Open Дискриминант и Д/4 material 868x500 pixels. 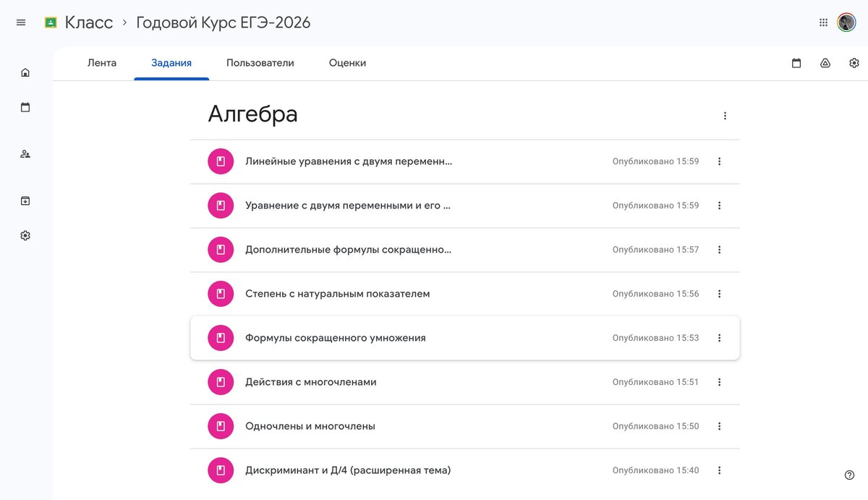[348, 470]
